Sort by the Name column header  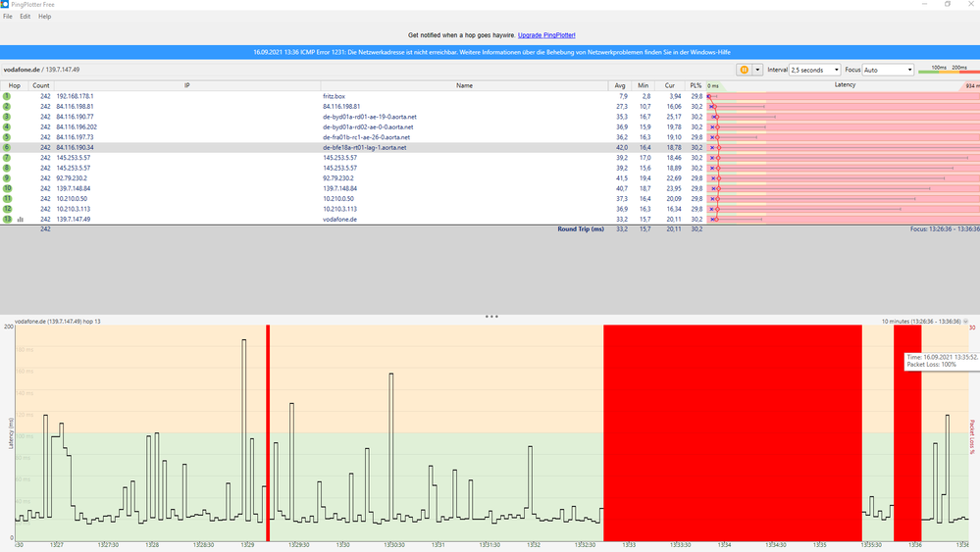click(464, 85)
